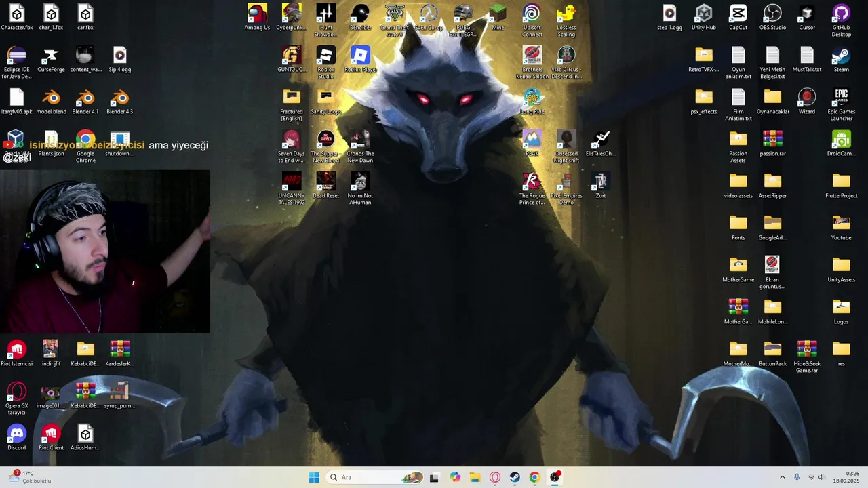
Task: Open the MustTalk.txt file
Action: coord(807,60)
